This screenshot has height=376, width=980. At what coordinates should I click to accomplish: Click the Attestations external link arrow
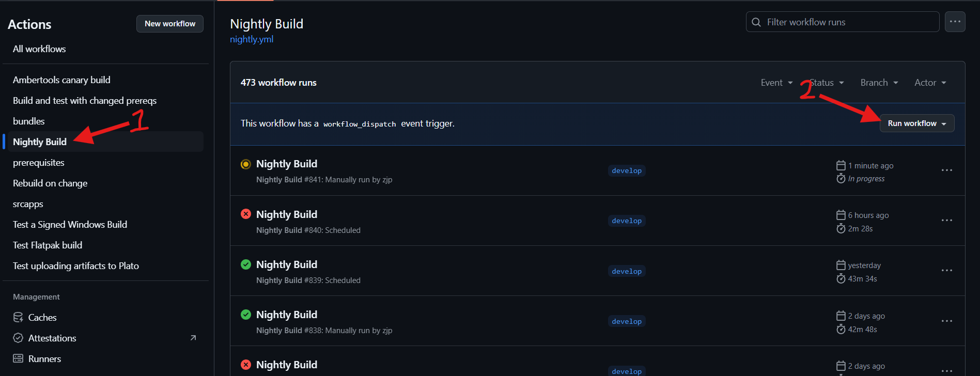point(193,338)
